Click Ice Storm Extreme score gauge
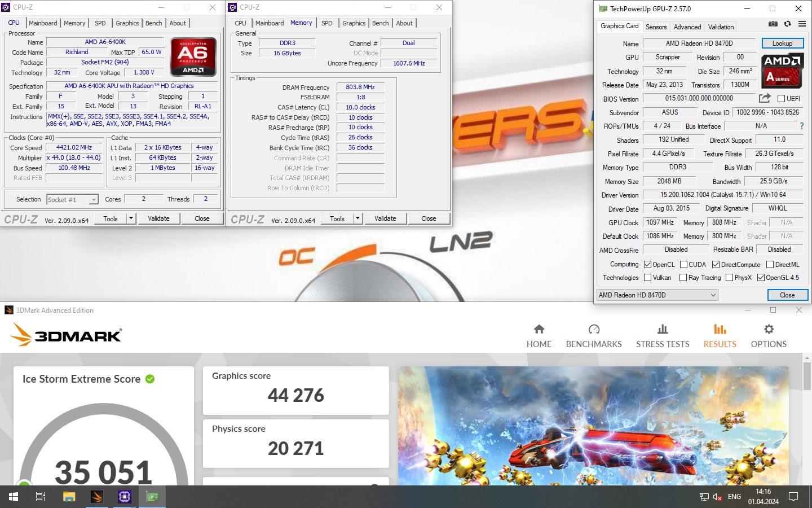The image size is (812, 508). tap(104, 445)
